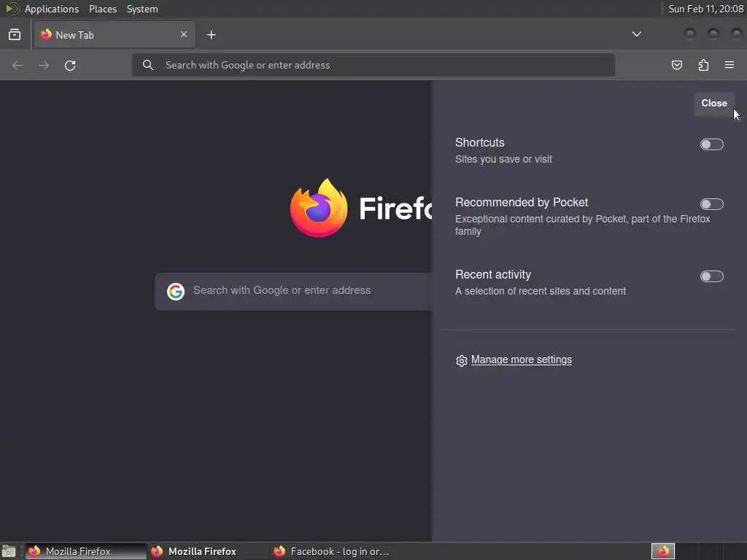This screenshot has width=747, height=560.
Task: Go forward with the forward arrow
Action: 44,65
